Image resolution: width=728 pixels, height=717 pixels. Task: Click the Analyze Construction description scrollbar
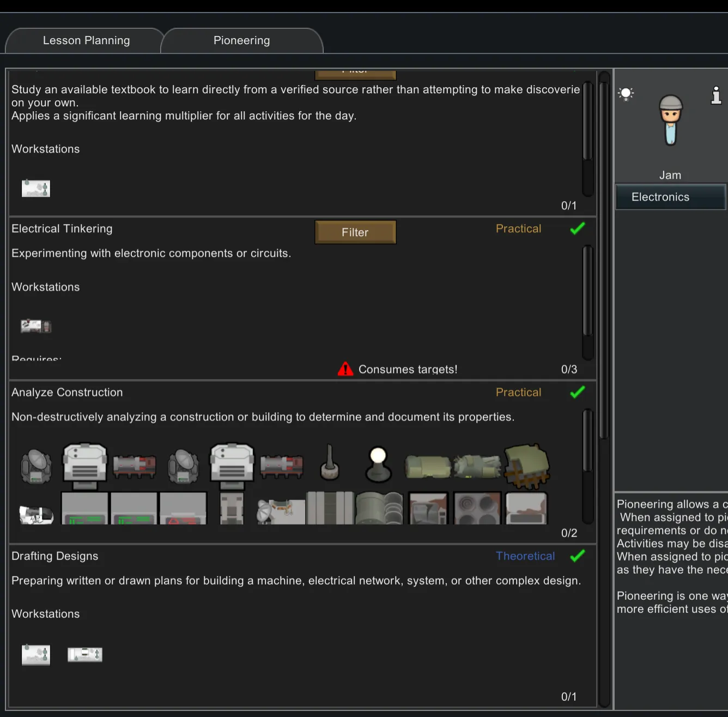click(587, 442)
